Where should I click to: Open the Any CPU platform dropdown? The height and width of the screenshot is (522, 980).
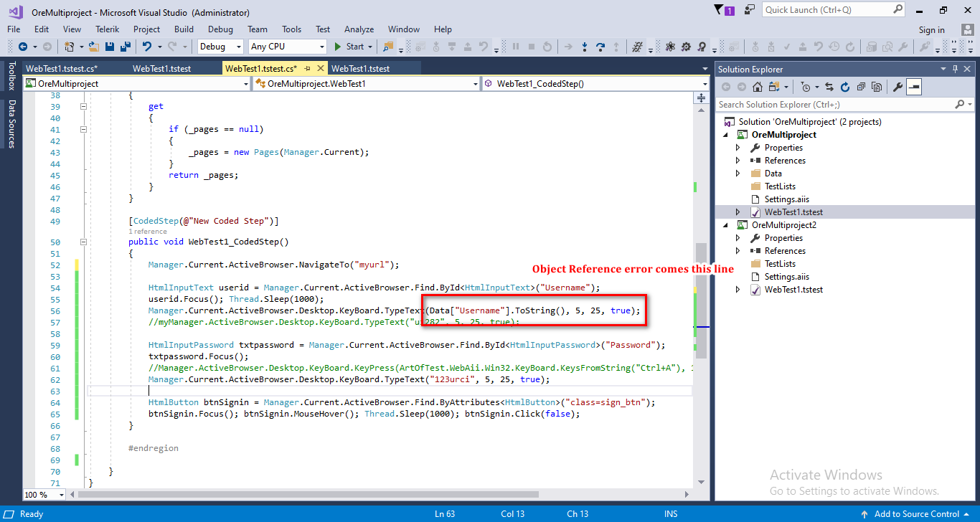[287, 47]
